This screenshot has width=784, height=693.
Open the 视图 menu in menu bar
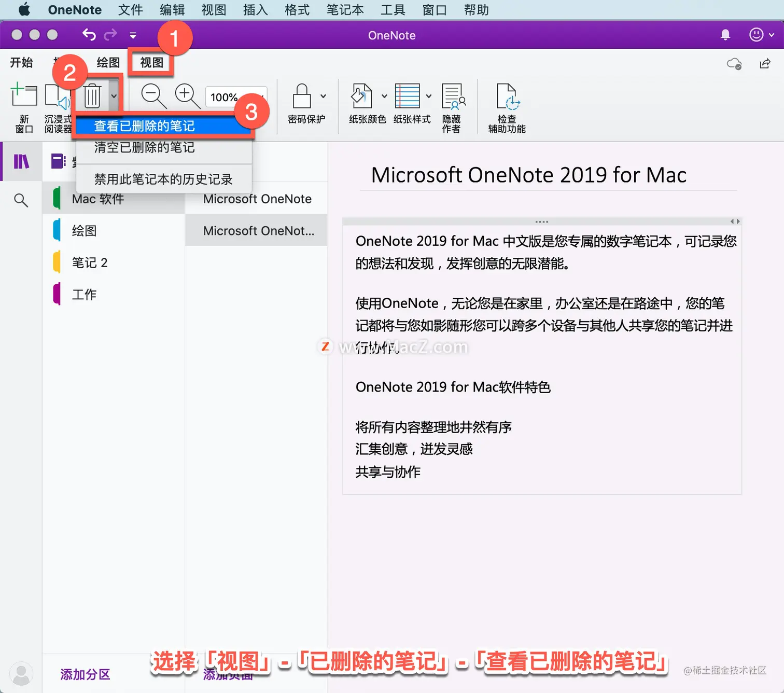click(214, 10)
